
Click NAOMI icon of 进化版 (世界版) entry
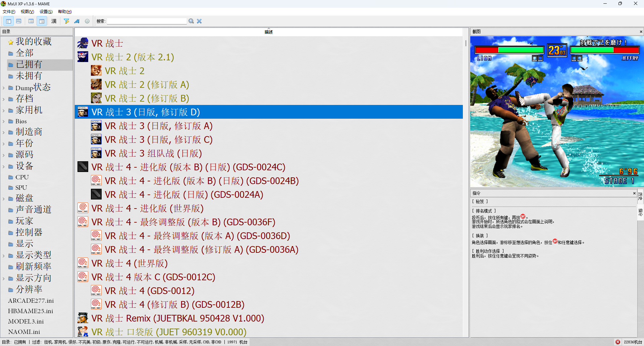pyautogui.click(x=83, y=208)
